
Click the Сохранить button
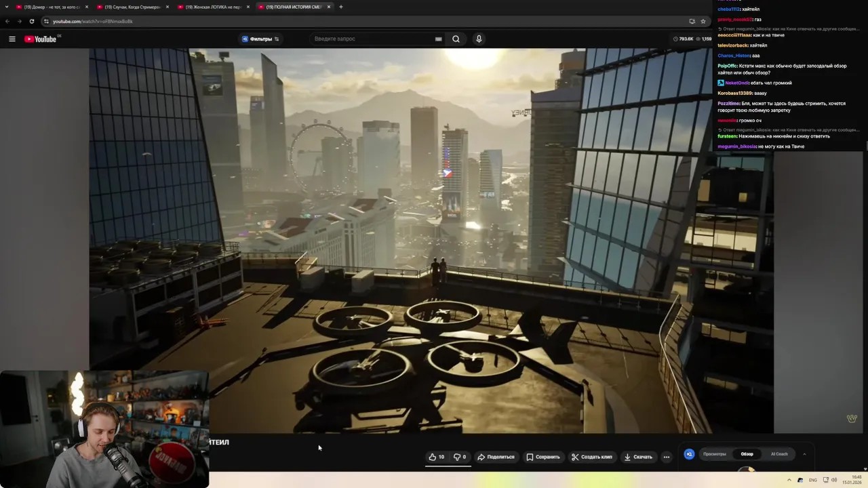pyautogui.click(x=543, y=457)
